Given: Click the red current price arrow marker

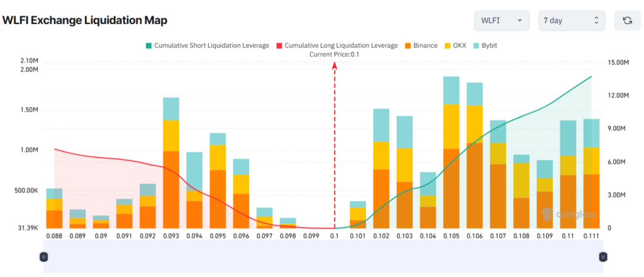Looking at the screenshot, I should pyautogui.click(x=335, y=65).
